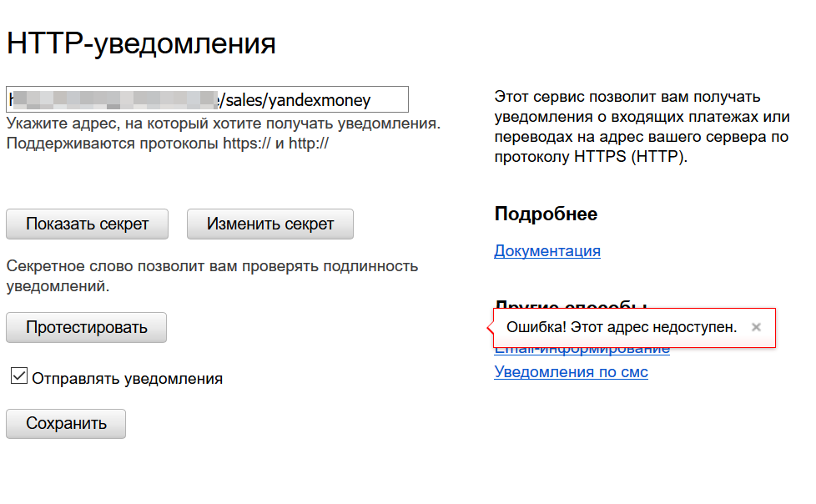
Task: Click the "Этот сервис позволит" description paragraph
Action: click(x=641, y=127)
